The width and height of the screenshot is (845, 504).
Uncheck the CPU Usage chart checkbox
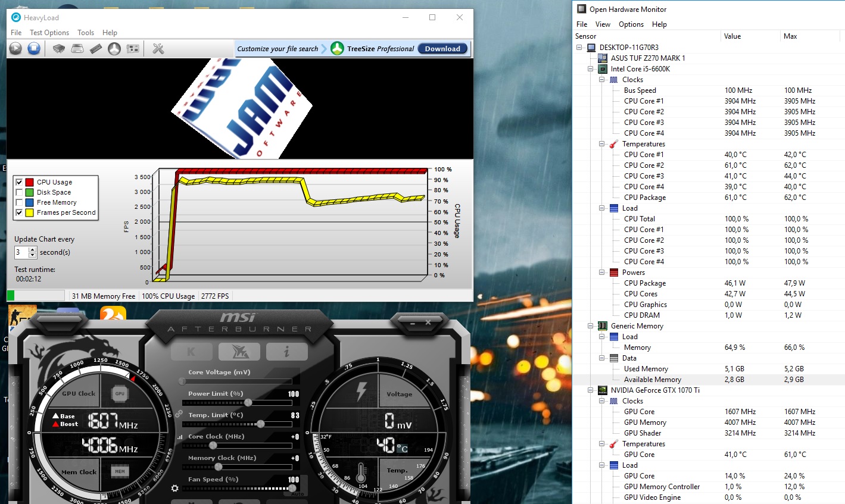tap(19, 182)
